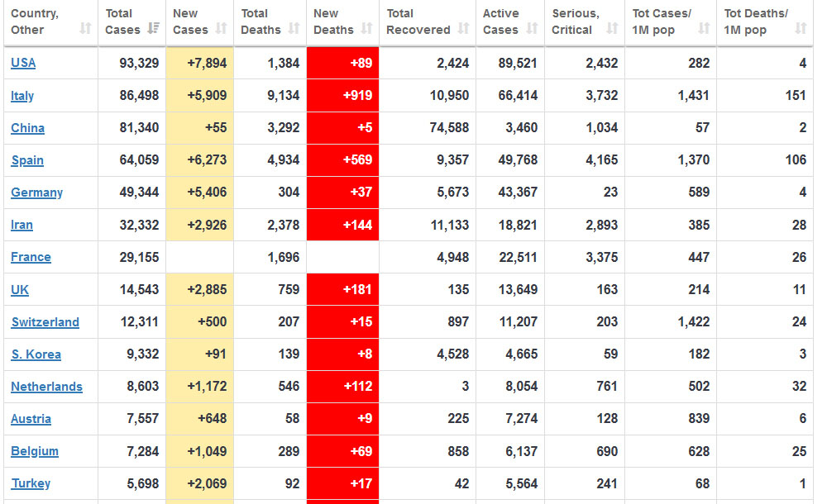Click sort arrows icon beside Serious, Critical
Viewport: 827px width, 504px height.
[612, 30]
